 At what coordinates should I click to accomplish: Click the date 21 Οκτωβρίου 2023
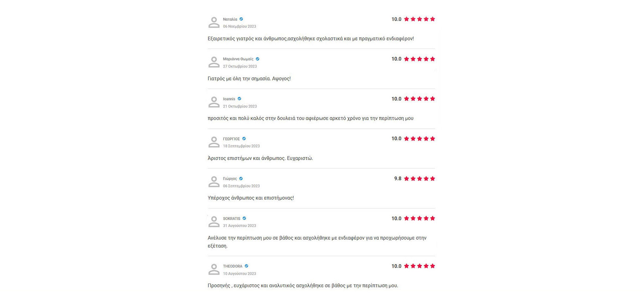(x=240, y=106)
